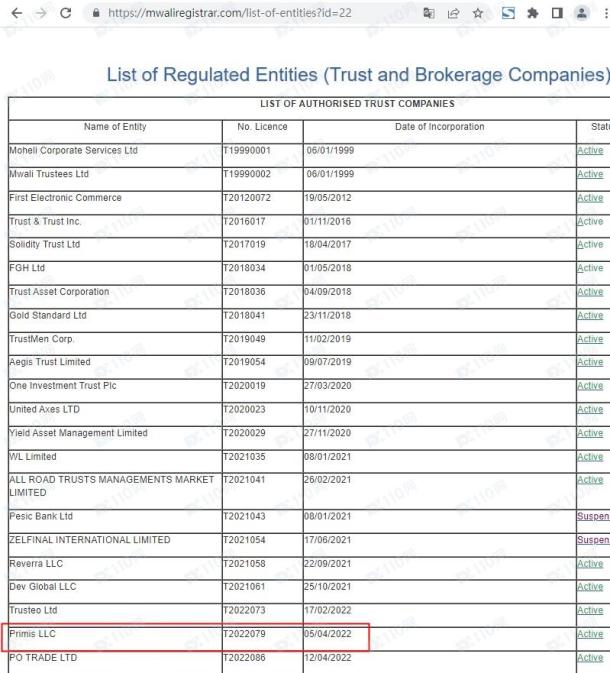Open the translate page icon
Screen dimensions: 610x673
428,13
